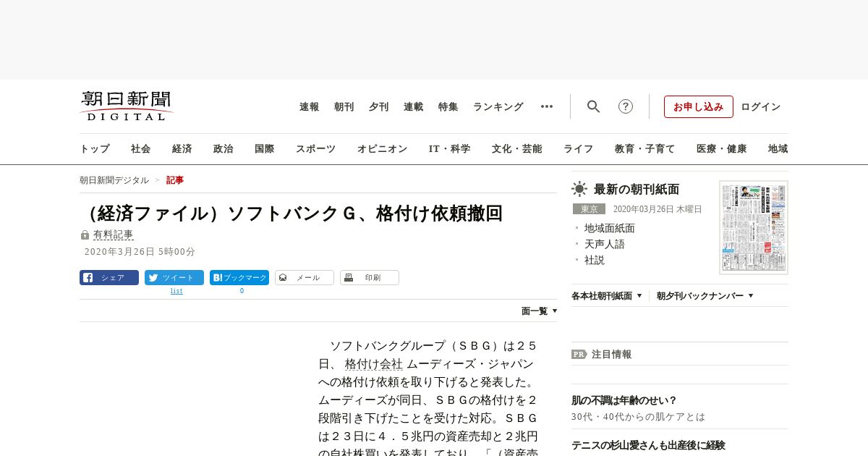This screenshot has width=868, height=456.
Task: Go to IT・科学 section tab
Action: click(450, 148)
